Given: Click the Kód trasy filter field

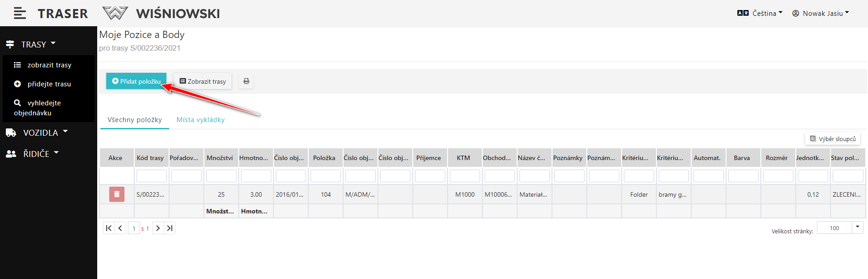Looking at the screenshot, I should click(x=151, y=176).
